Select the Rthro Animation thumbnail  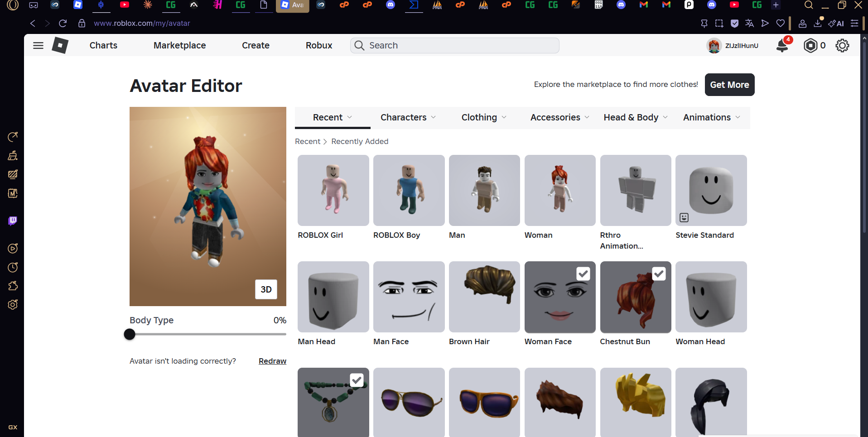636,190
